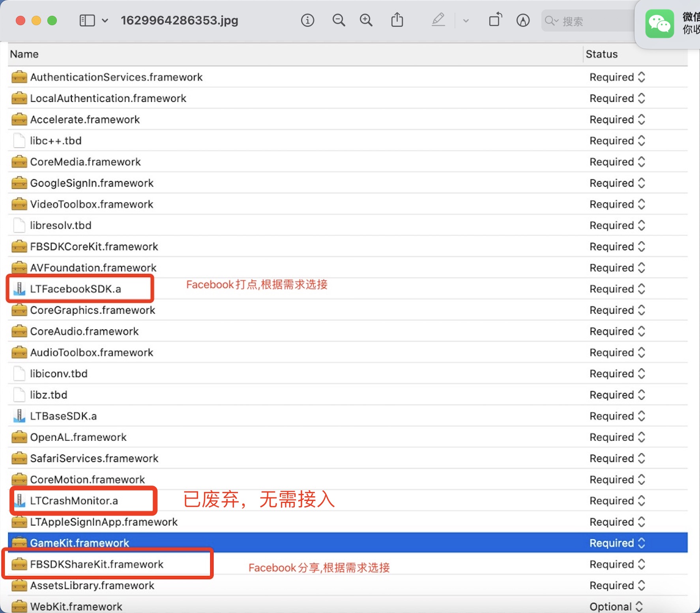Click the yellow minimize window button
Image resolution: width=700 pixels, height=613 pixels.
36,21
